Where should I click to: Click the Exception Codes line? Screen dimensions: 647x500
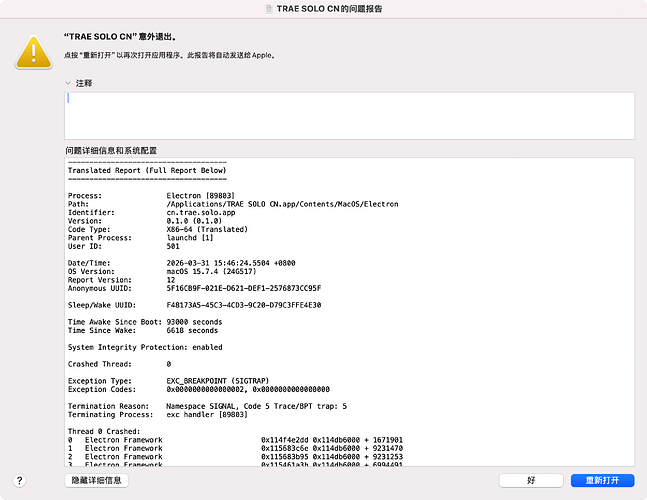pos(199,389)
